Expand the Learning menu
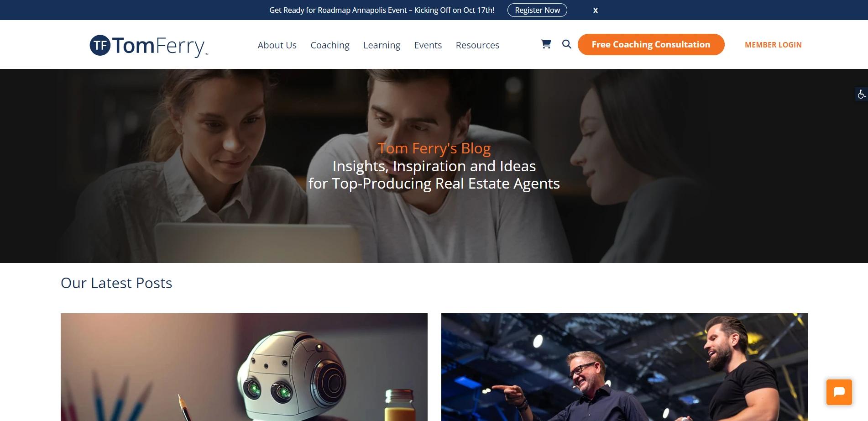 coord(382,45)
